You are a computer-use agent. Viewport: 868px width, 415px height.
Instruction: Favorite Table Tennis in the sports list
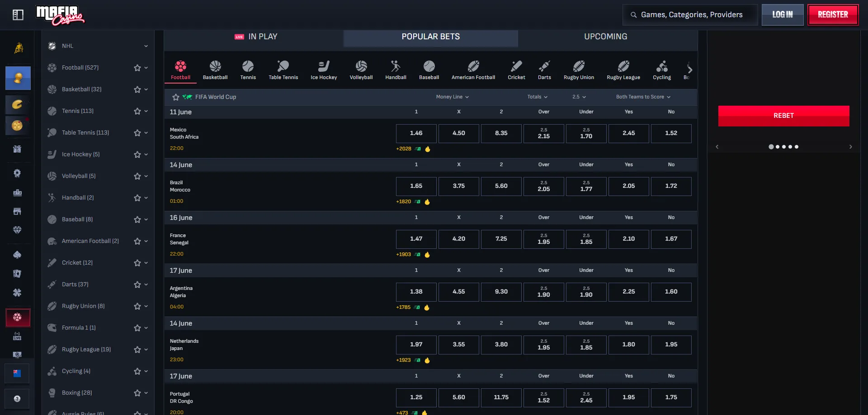tap(137, 133)
